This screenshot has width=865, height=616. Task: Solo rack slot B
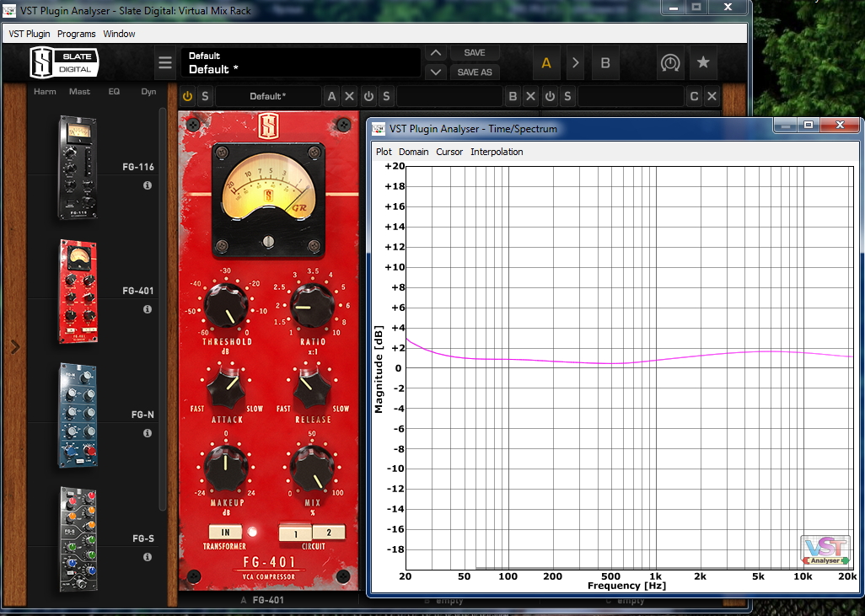(x=386, y=96)
